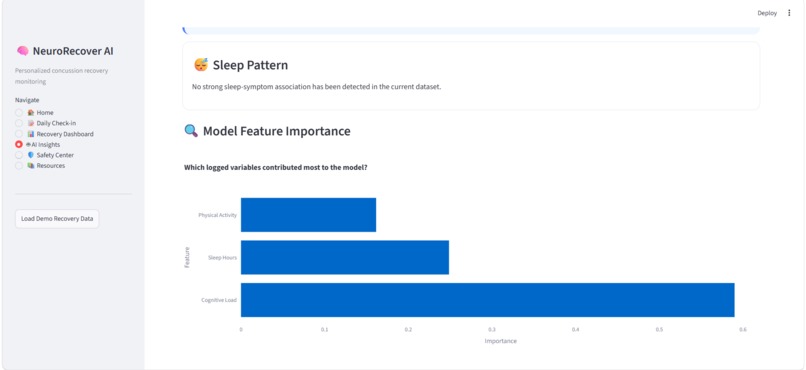Screen dimensions: 806x370
Task: Click the Sleep Pattern heading
Action: [x=250, y=65]
